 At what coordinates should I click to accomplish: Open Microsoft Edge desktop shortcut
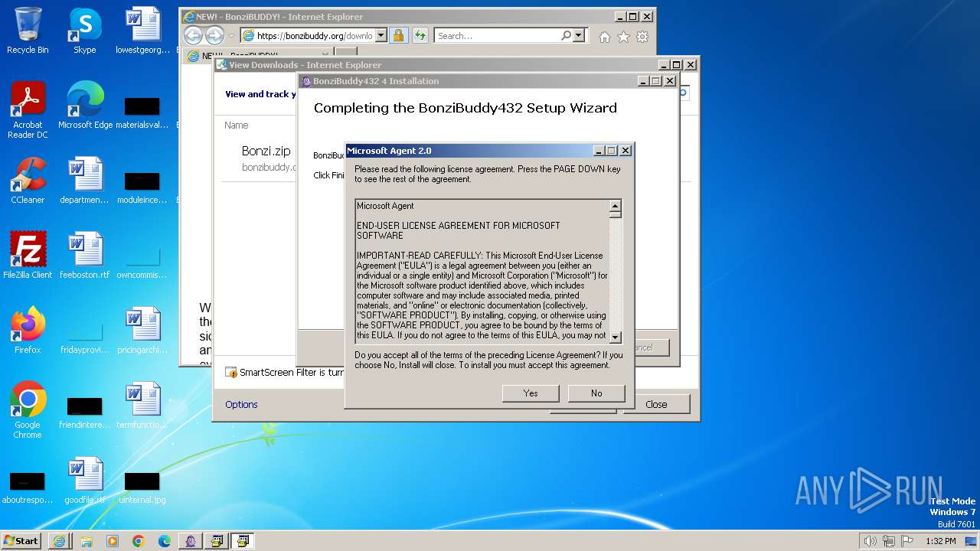(85, 106)
